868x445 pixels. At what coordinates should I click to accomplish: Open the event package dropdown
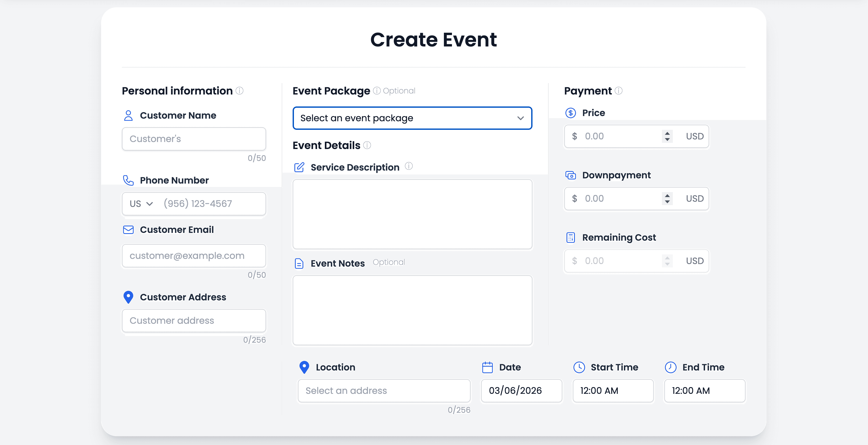(x=412, y=118)
